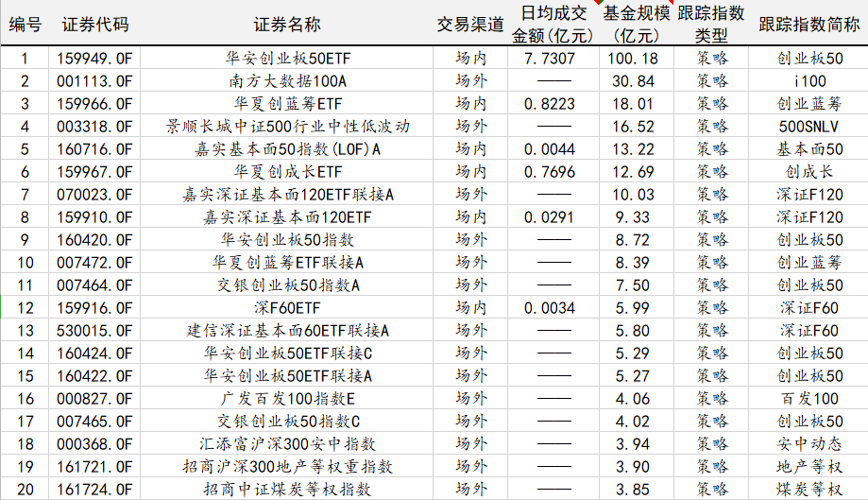Click the 跟踪指数简称 header
Screen dimensions: 868x500
[808, 25]
